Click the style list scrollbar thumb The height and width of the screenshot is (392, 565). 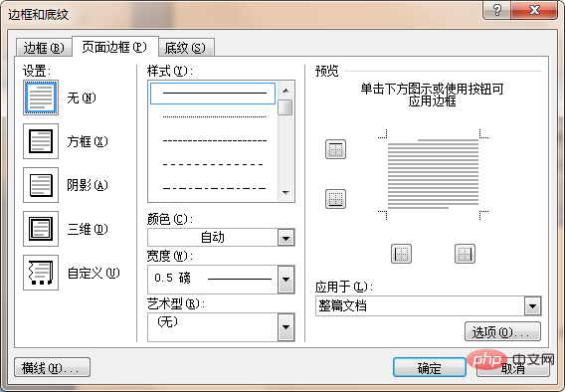click(x=285, y=107)
